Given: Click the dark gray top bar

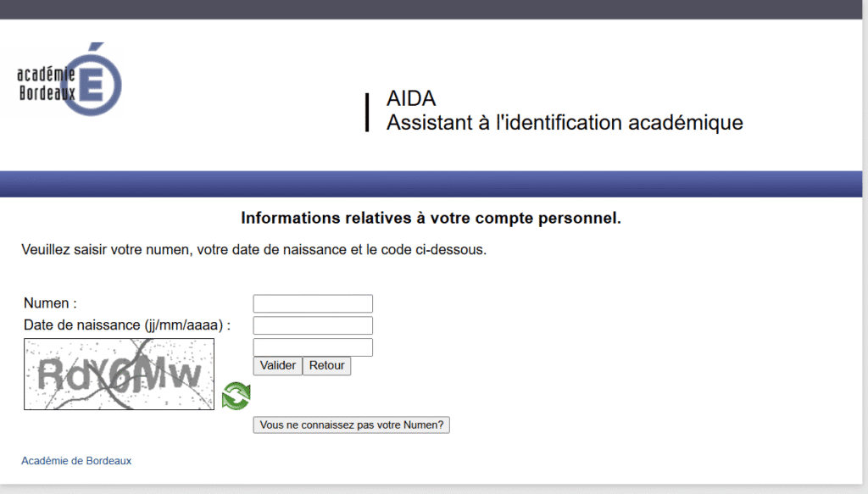Looking at the screenshot, I should [x=431, y=9].
